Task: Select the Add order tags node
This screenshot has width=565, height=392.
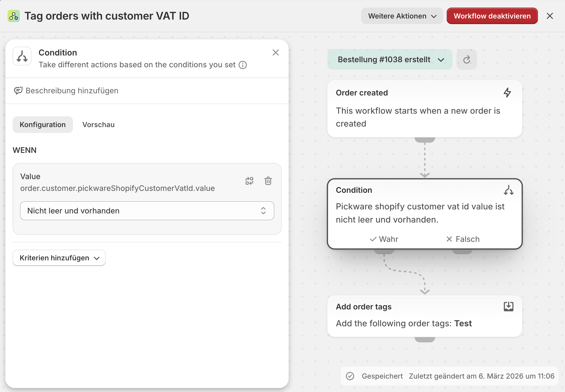Action: [x=424, y=316]
